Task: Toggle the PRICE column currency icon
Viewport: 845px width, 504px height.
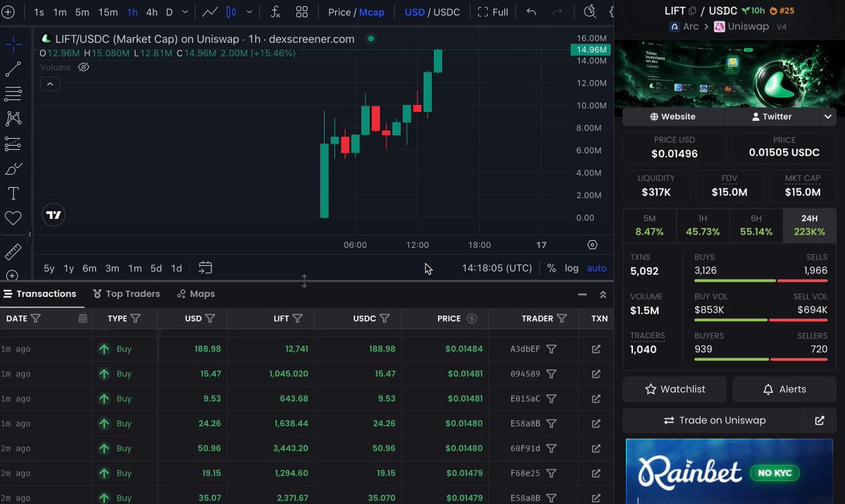Action: [472, 318]
